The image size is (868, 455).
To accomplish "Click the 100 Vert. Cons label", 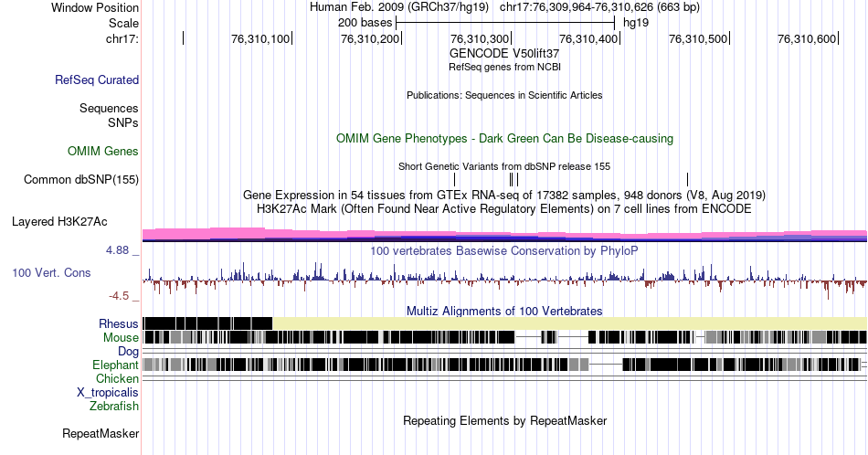I will point(51,272).
